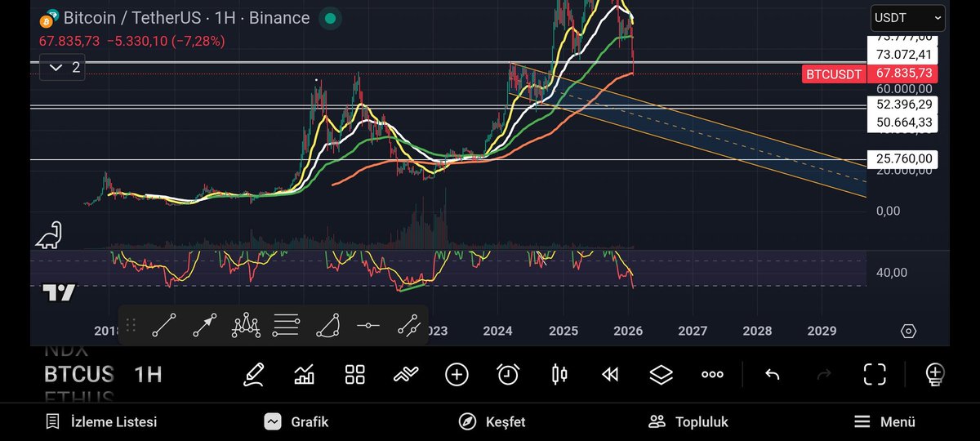Image resolution: width=980 pixels, height=441 pixels.
Task: Open the İzleme Listesi tab
Action: (x=101, y=422)
